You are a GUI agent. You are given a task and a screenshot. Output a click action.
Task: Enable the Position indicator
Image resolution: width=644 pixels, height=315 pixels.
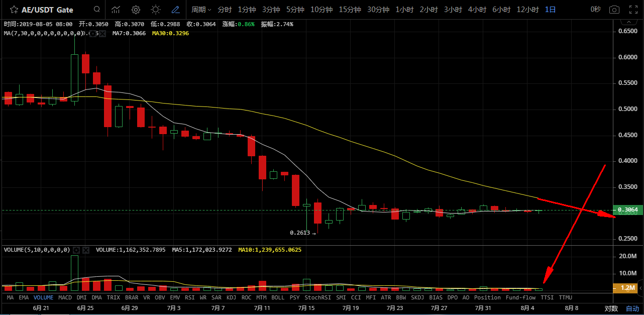pyautogui.click(x=487, y=297)
